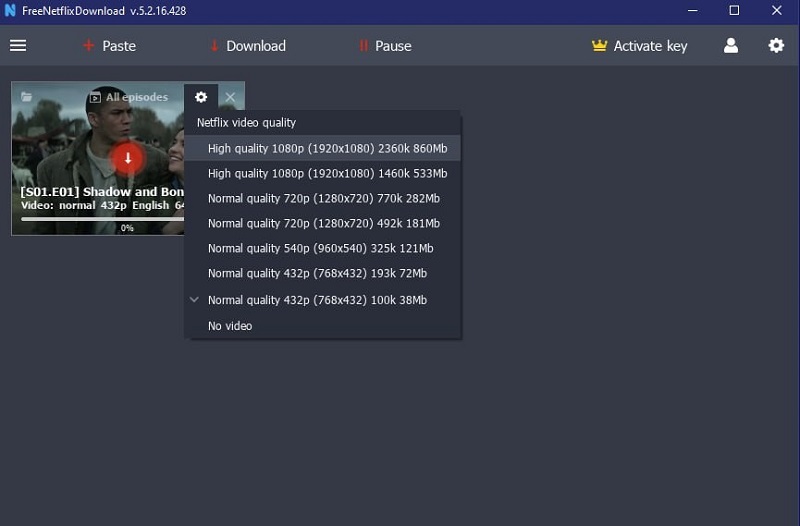Minimize the FreeNetflixDownload window
This screenshot has width=800, height=526.
[x=692, y=10]
